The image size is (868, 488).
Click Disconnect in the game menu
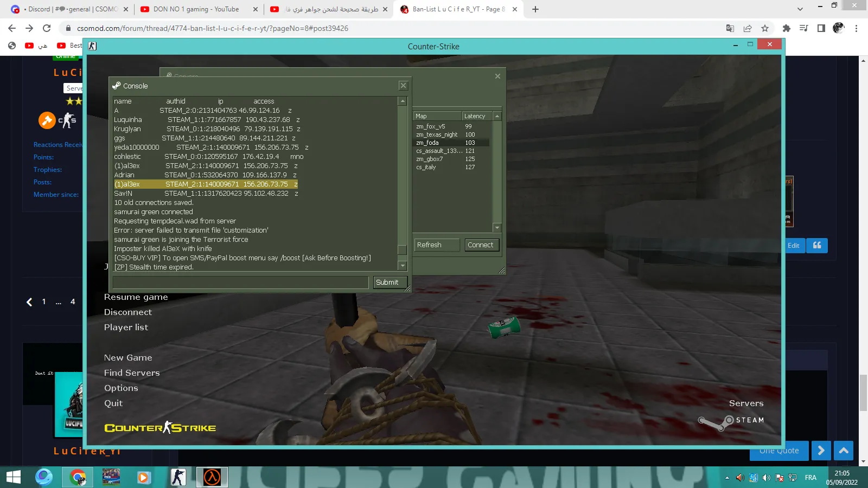click(x=128, y=312)
